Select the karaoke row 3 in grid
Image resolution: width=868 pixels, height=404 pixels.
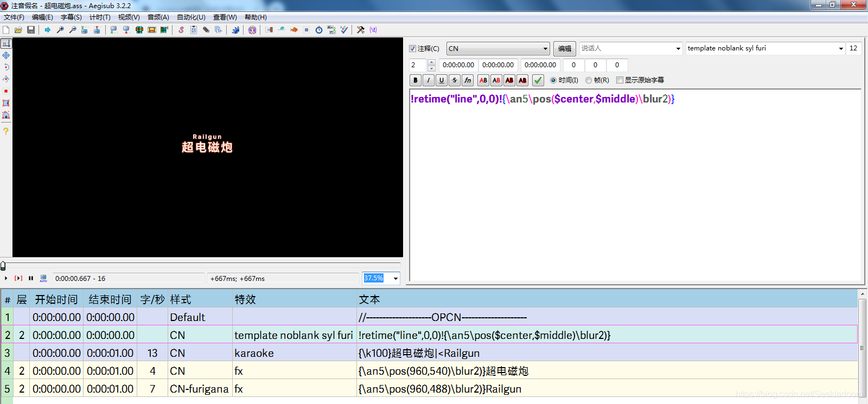click(x=429, y=353)
